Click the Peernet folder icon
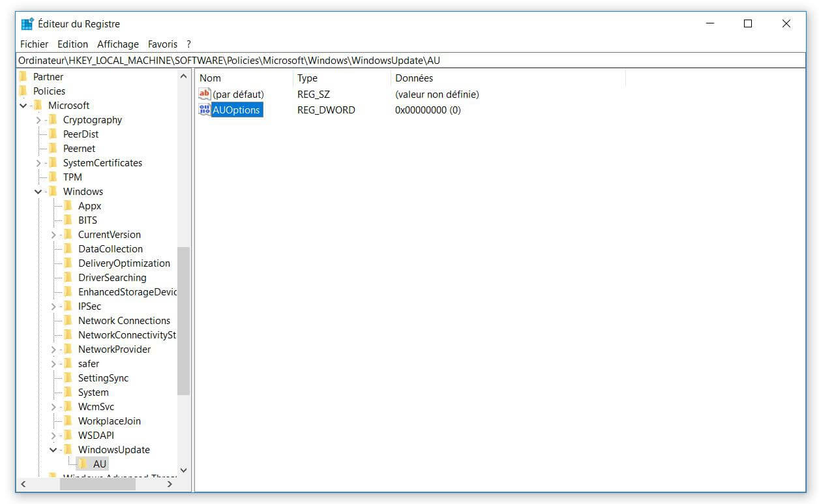The image size is (819, 504). click(x=53, y=148)
